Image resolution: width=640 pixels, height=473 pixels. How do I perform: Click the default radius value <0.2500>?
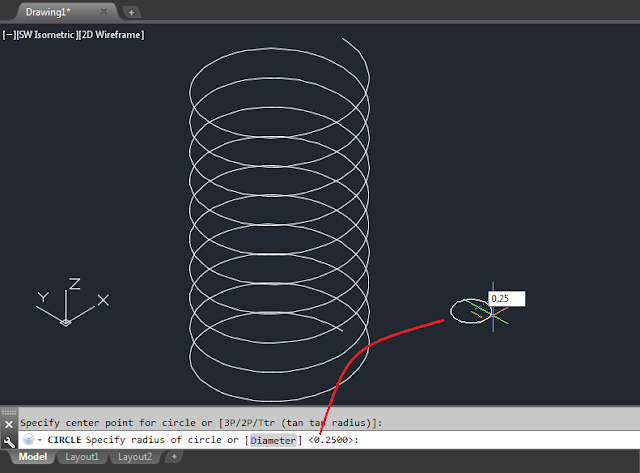(331, 440)
